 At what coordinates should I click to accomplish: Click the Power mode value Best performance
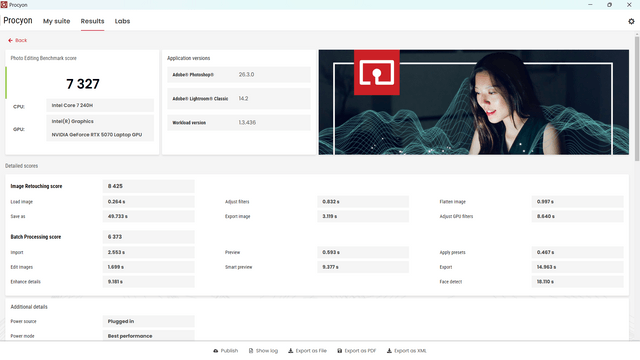coord(148,336)
